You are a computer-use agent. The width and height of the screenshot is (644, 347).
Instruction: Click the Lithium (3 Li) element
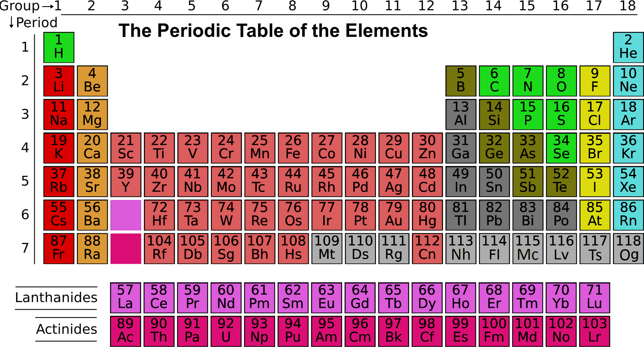59,81
